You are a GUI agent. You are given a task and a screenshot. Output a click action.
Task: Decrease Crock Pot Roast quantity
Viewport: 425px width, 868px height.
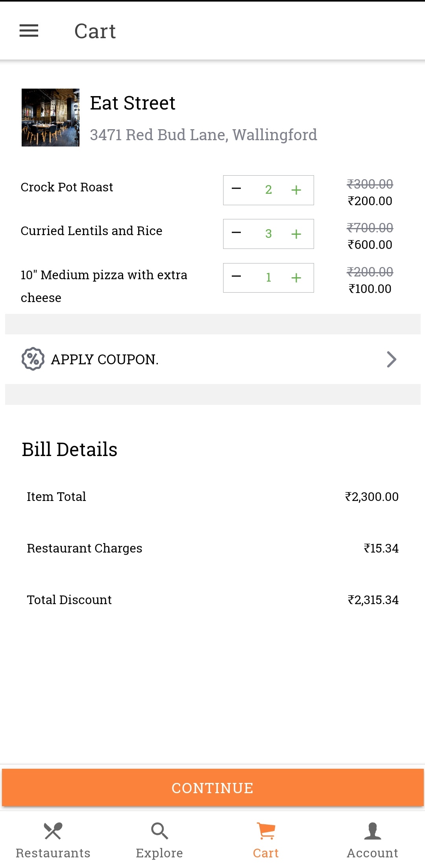tap(236, 189)
